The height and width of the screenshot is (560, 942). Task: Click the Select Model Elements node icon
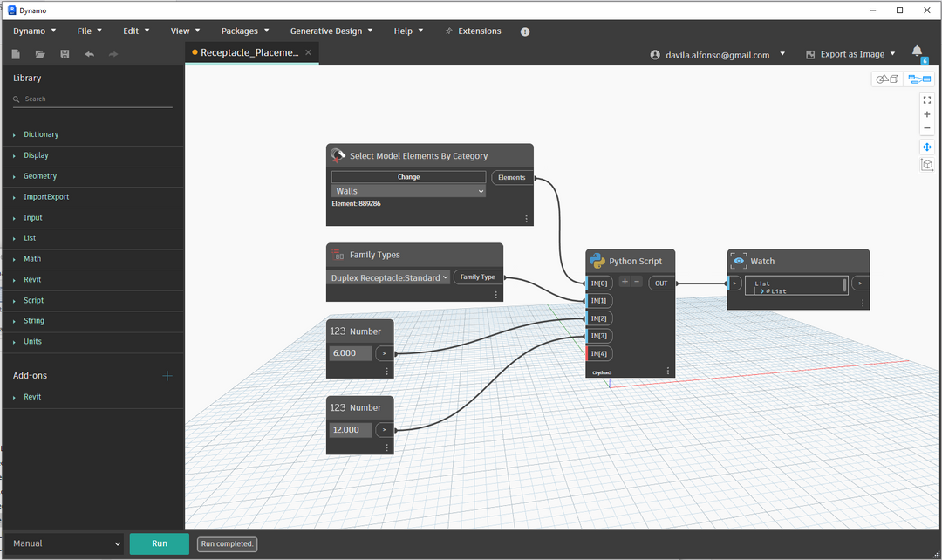point(338,155)
